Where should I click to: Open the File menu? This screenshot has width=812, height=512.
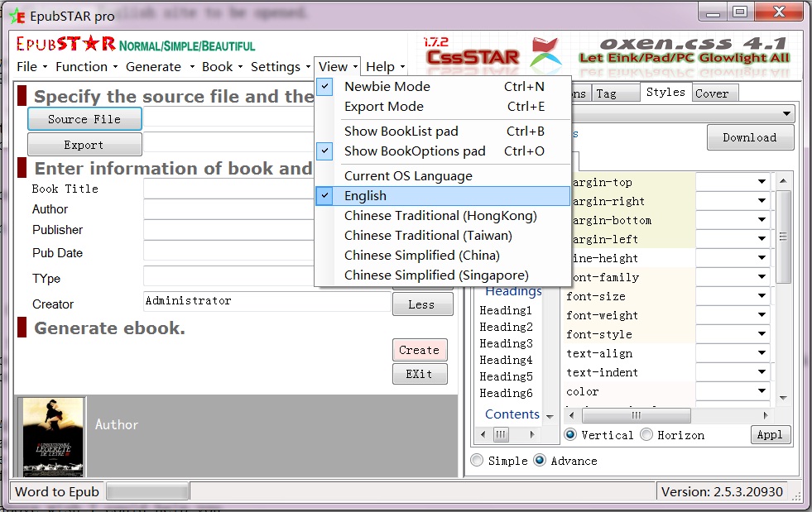coord(31,67)
